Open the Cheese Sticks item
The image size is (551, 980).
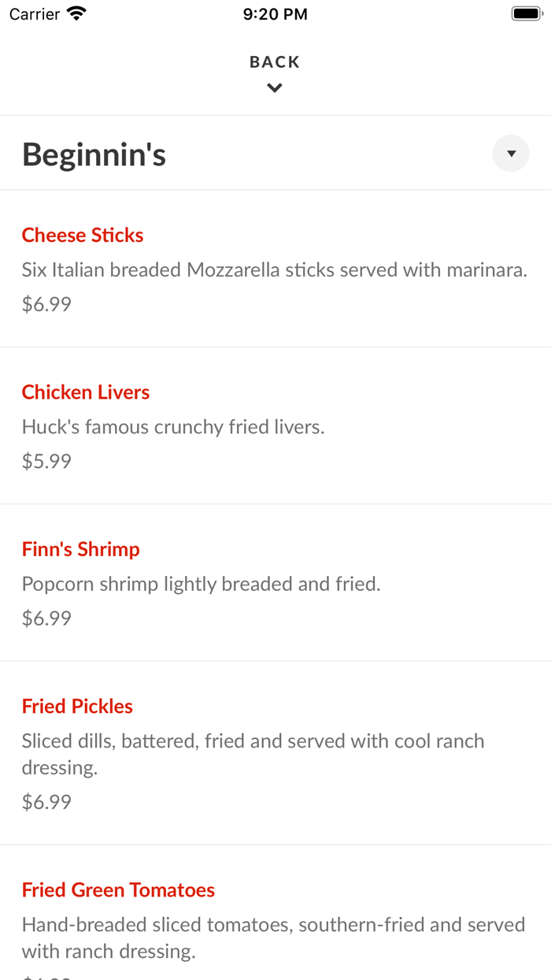click(x=82, y=235)
